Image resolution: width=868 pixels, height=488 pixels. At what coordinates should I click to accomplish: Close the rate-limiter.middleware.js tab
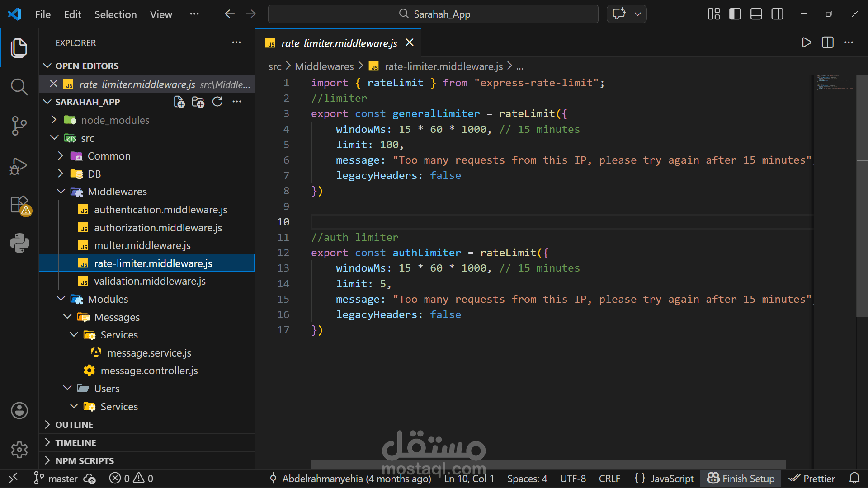410,43
